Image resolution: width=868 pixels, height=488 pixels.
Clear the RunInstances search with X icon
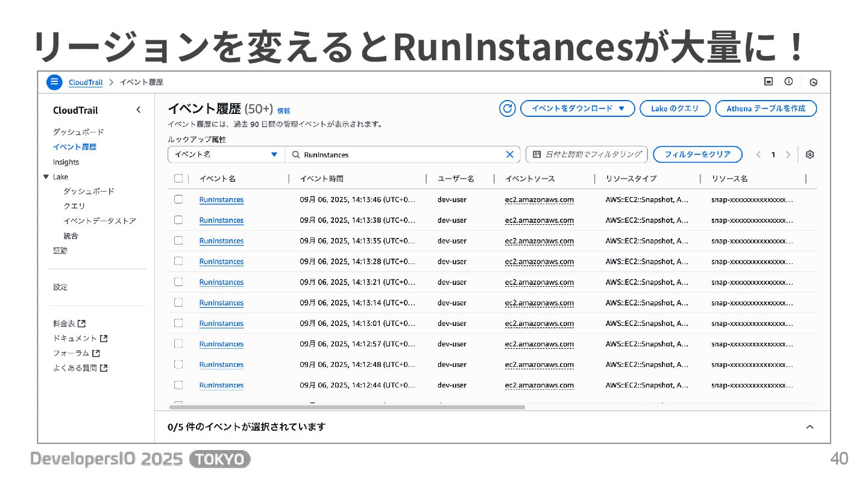(509, 154)
